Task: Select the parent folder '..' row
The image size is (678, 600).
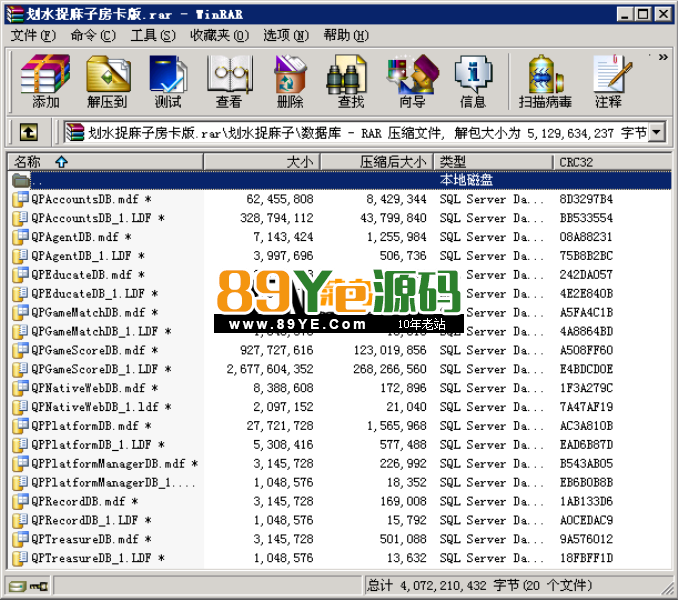Action: pyautogui.click(x=340, y=180)
